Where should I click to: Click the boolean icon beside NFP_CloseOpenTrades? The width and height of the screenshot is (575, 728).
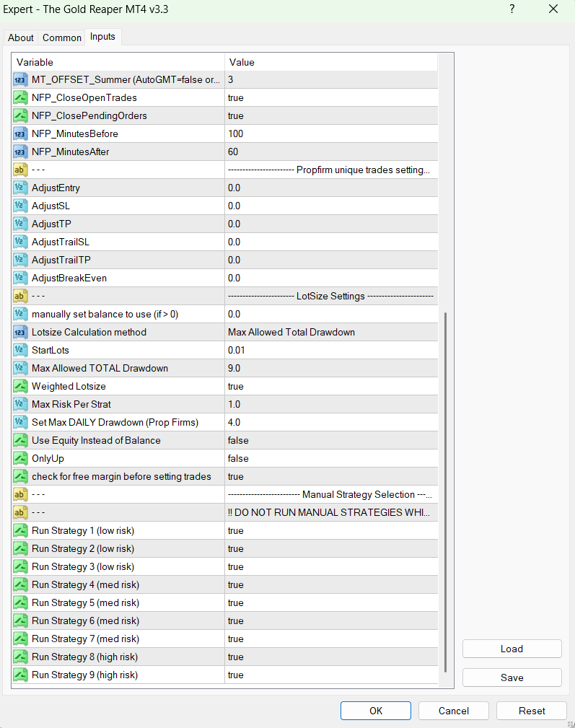20,97
